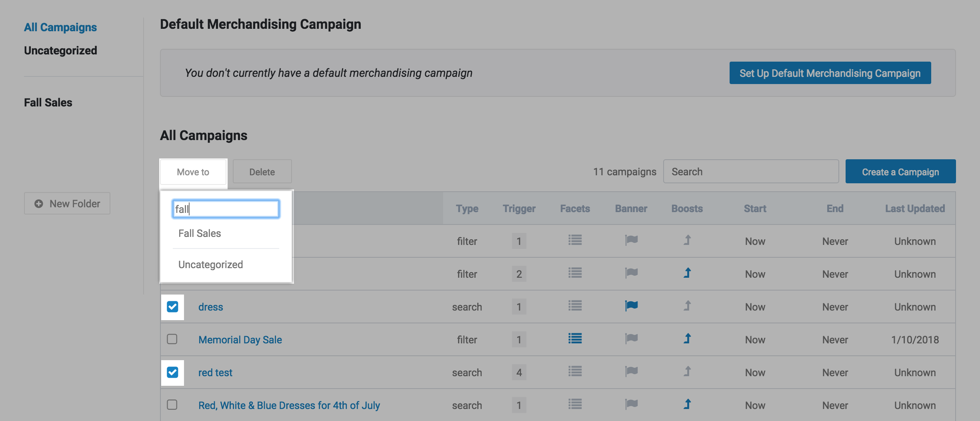This screenshot has height=421, width=980.
Task: Click the plus icon on New Folder button
Action: [39, 204]
